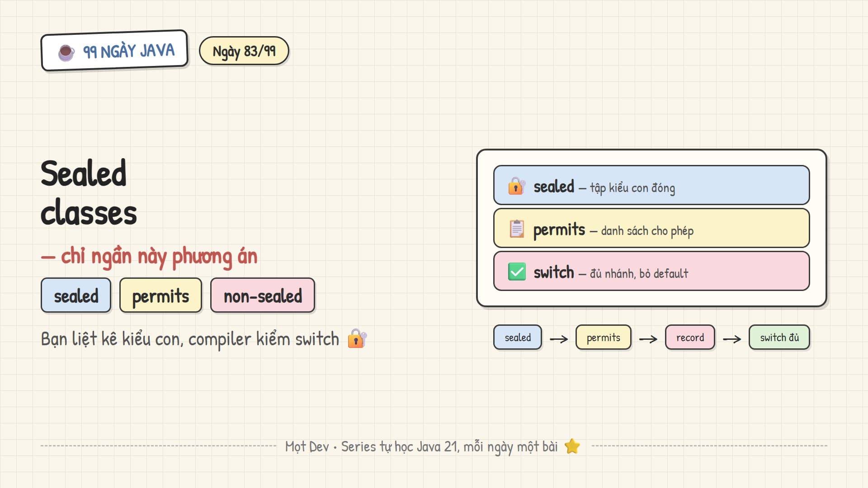Click the small 'sealed' flow step

click(x=518, y=338)
